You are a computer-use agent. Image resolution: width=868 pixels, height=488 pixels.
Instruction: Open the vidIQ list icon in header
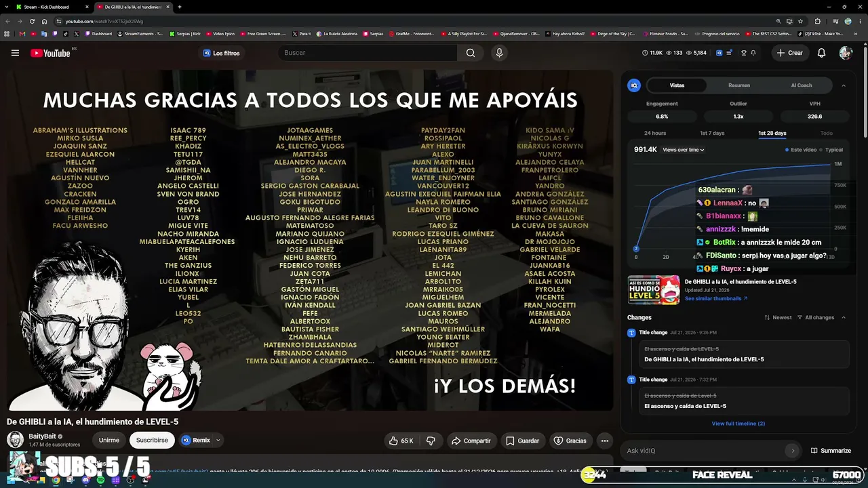click(x=730, y=53)
